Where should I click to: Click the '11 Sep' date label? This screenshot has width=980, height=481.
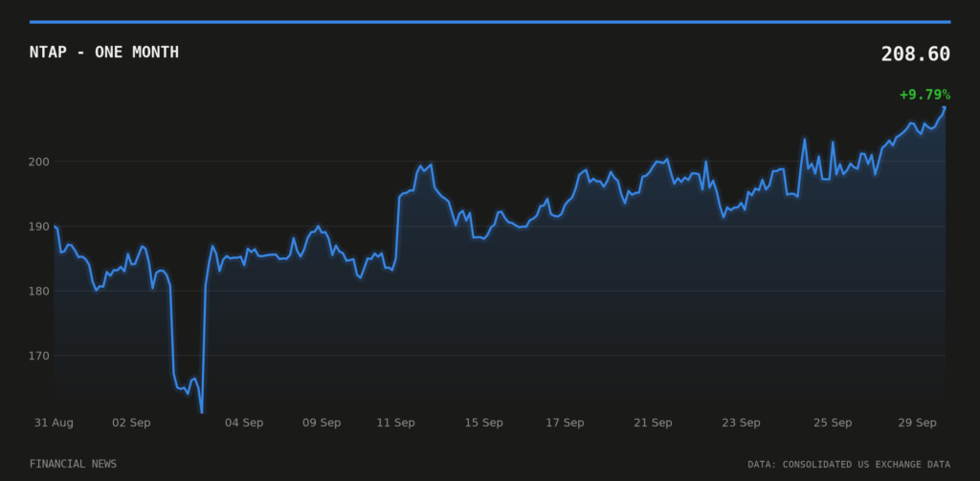tap(395, 423)
